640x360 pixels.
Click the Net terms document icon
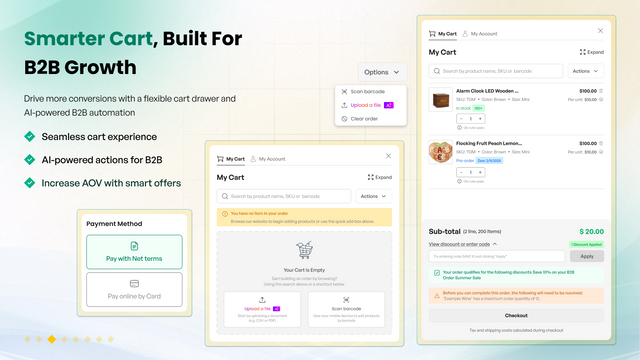point(134,246)
